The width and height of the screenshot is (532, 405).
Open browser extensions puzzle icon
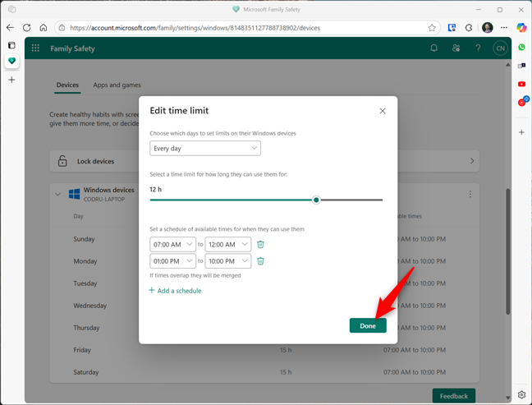(x=469, y=28)
